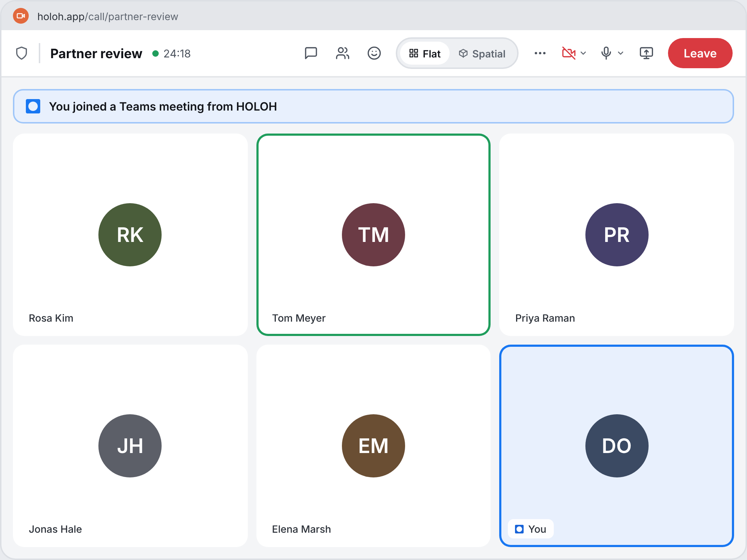The height and width of the screenshot is (560, 747).
Task: Select Jonas Hale's tile
Action: point(130,446)
